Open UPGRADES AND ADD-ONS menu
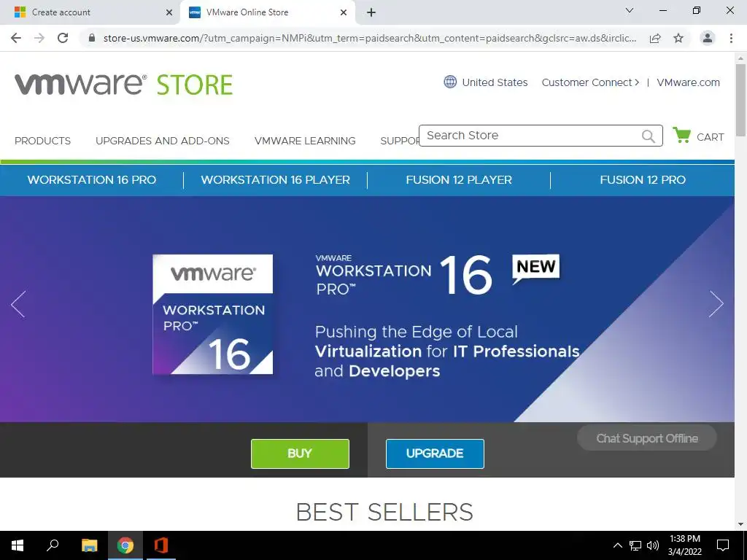The height and width of the screenshot is (560, 747). 163,141
